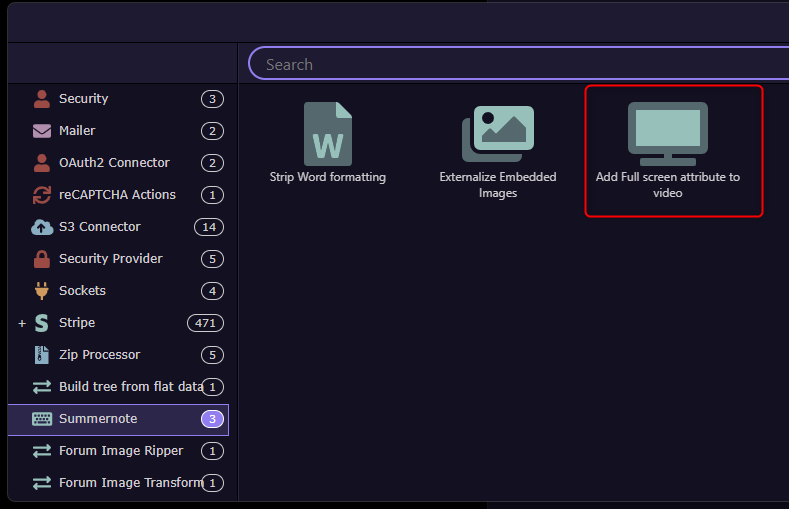
Task: Click the S3 Connector 14 count badge
Action: click(x=209, y=227)
